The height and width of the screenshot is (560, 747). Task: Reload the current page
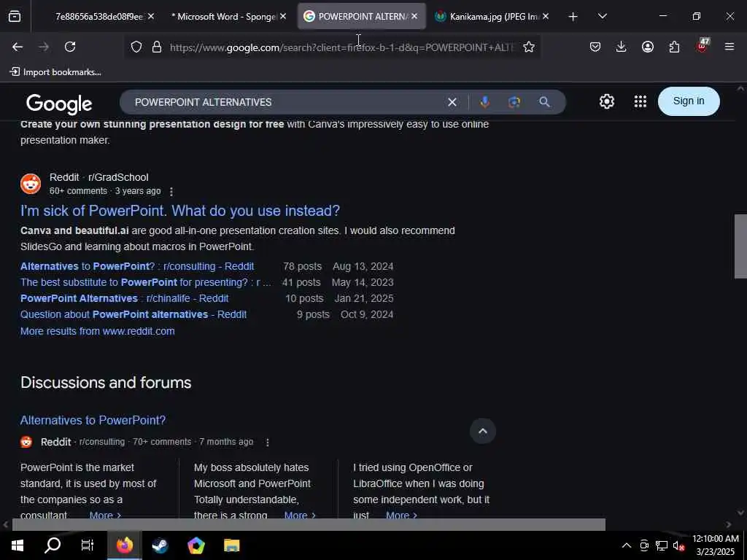pyautogui.click(x=70, y=47)
